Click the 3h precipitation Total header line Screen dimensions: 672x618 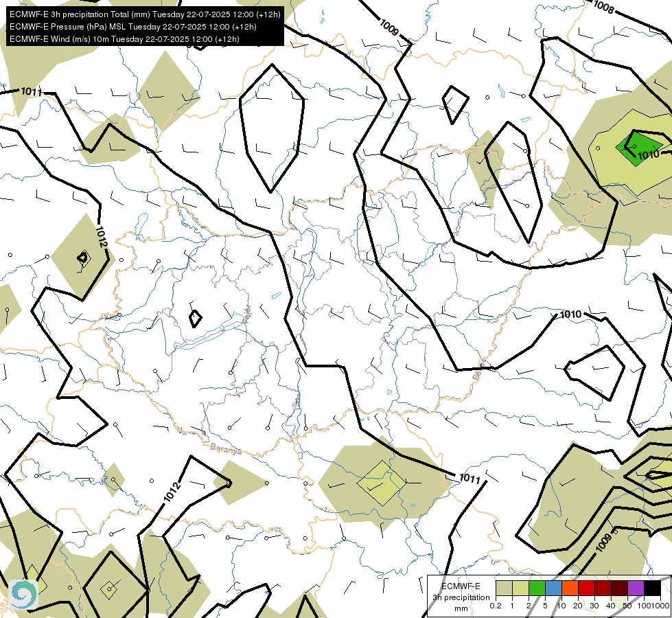pos(145,14)
